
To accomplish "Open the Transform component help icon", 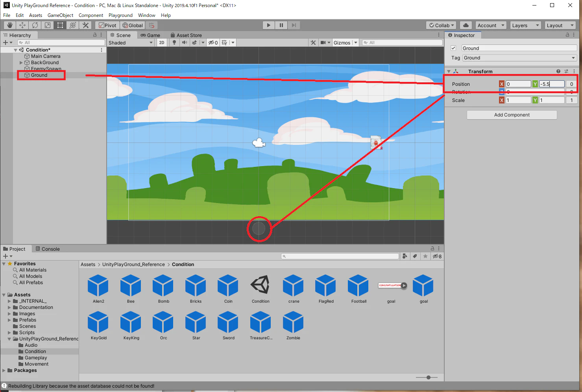I will click(x=558, y=71).
